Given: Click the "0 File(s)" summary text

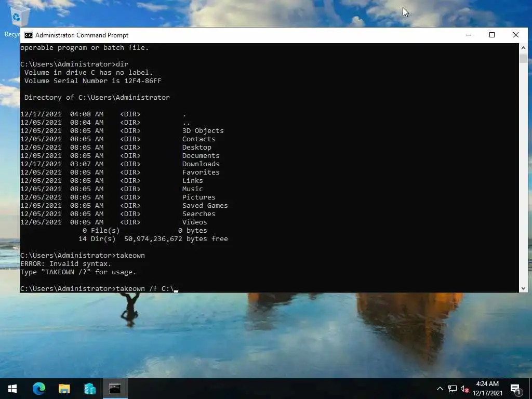Looking at the screenshot, I should click(101, 230).
